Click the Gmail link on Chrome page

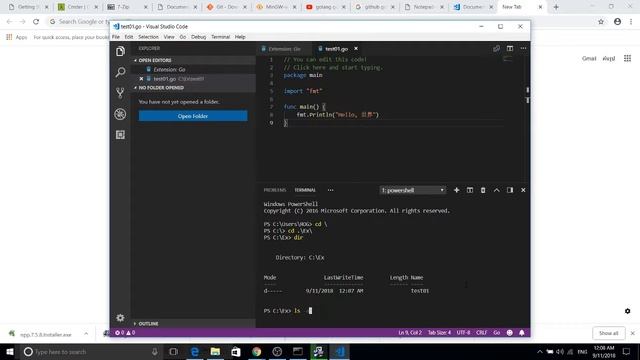[x=589, y=58]
